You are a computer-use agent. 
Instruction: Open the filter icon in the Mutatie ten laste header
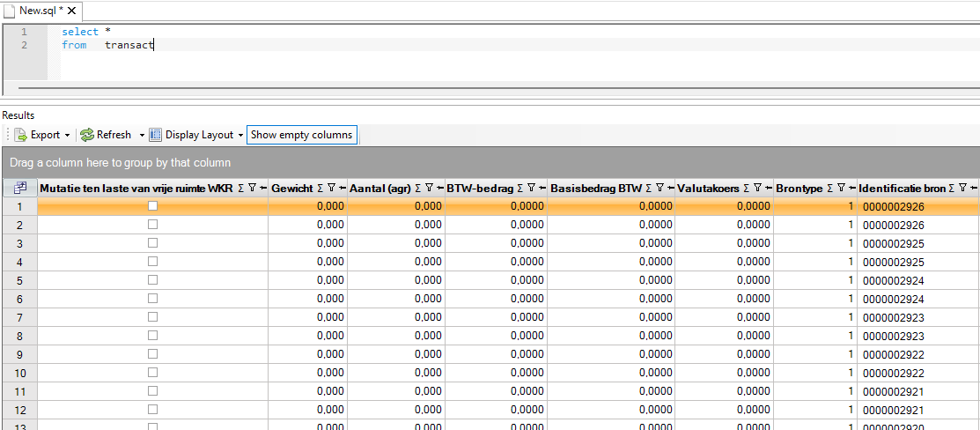tap(253, 187)
